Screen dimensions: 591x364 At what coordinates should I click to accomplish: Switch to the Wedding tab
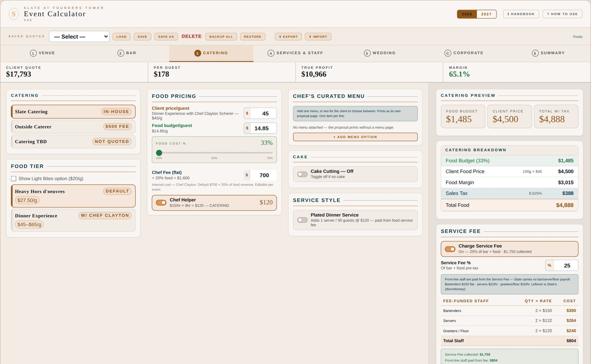tap(380, 53)
